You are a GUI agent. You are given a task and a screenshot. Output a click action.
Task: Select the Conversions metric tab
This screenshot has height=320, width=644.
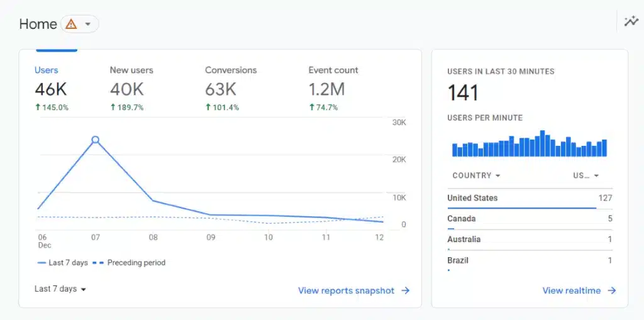click(230, 88)
